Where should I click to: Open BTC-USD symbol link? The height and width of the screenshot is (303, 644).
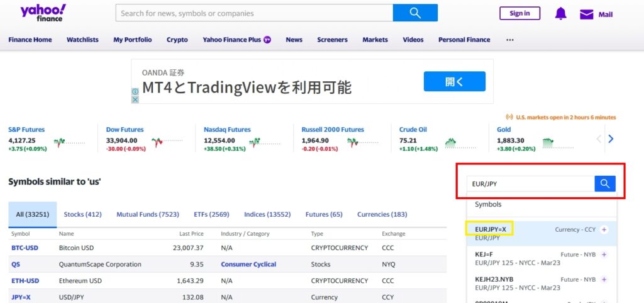click(25, 248)
